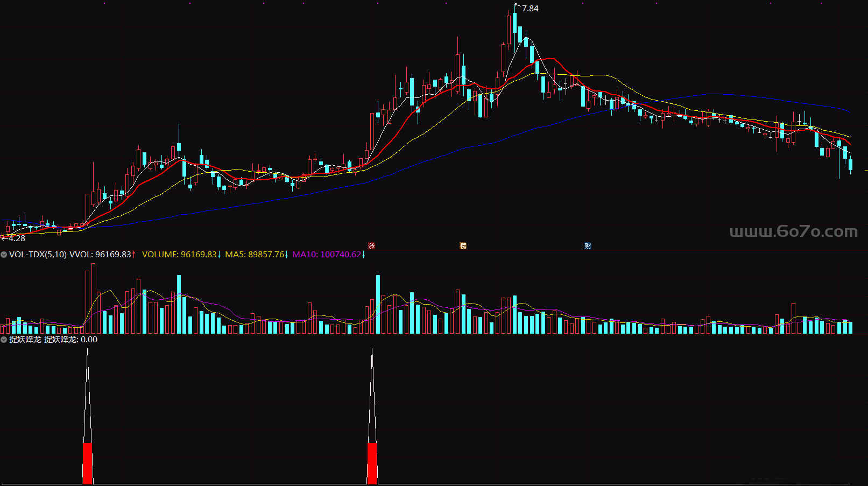
Task: Click the red 涨 event marker
Action: pyautogui.click(x=371, y=246)
